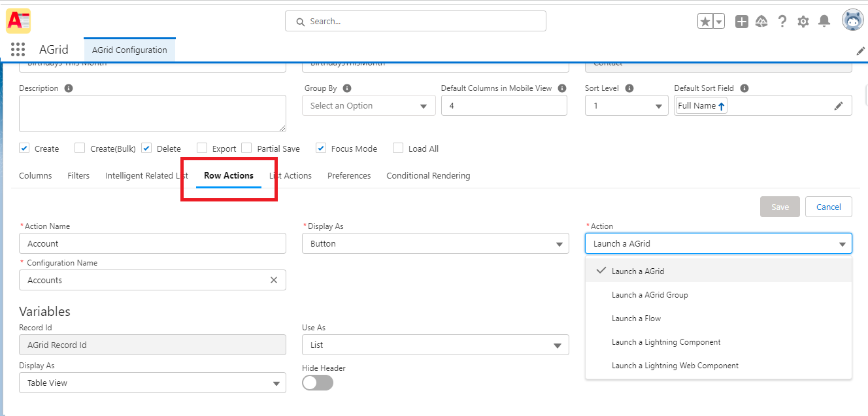This screenshot has width=868, height=416.
Task: Select the Row Actions tab
Action: [229, 175]
